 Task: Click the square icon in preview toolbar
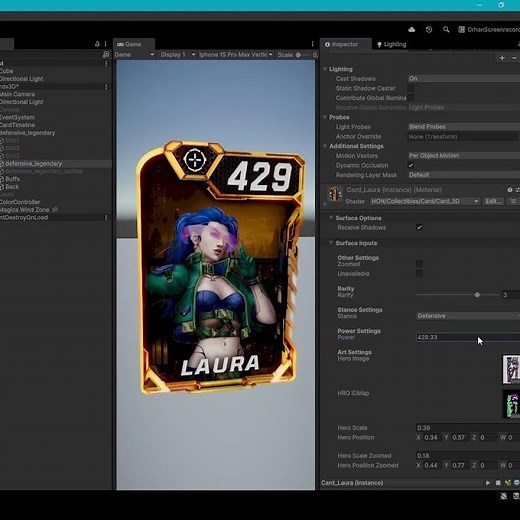coord(498,482)
